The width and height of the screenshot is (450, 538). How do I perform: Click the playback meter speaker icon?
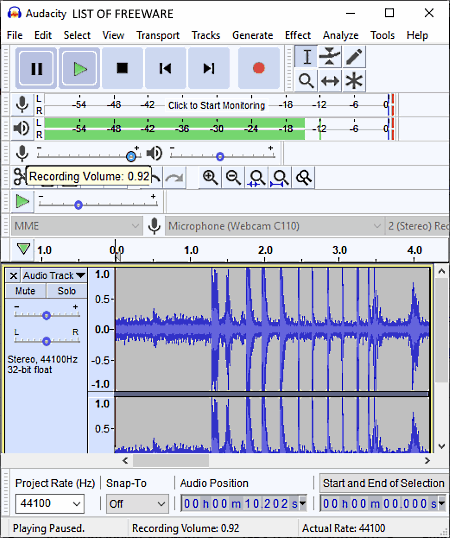(x=22, y=128)
